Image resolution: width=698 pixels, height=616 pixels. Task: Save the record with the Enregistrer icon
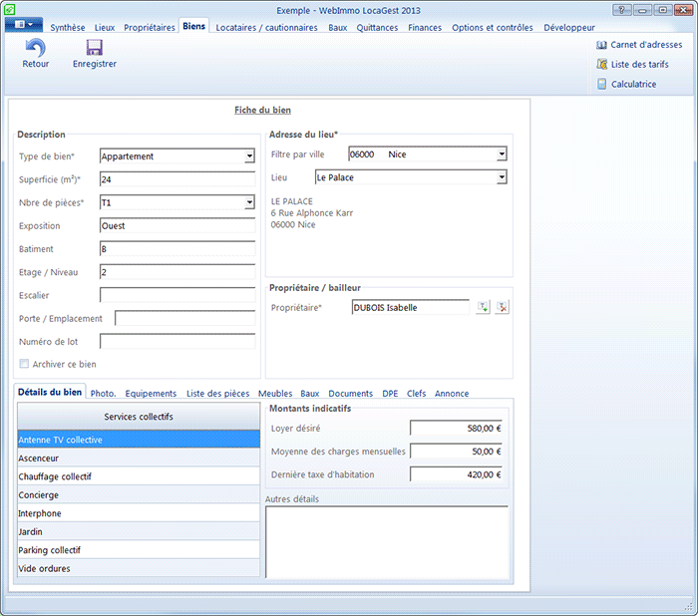coord(95,48)
